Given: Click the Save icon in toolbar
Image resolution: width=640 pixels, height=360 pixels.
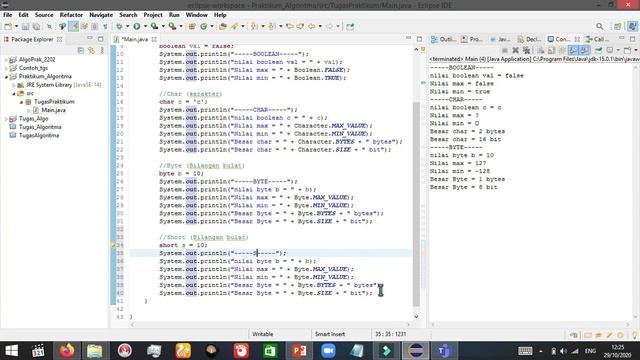Looking at the screenshot, I should 25,27.
